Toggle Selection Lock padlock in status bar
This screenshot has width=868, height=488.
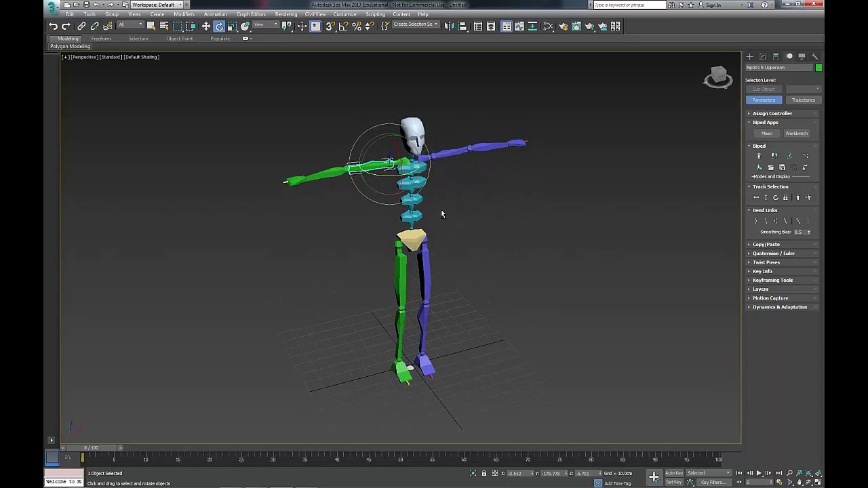click(483, 473)
